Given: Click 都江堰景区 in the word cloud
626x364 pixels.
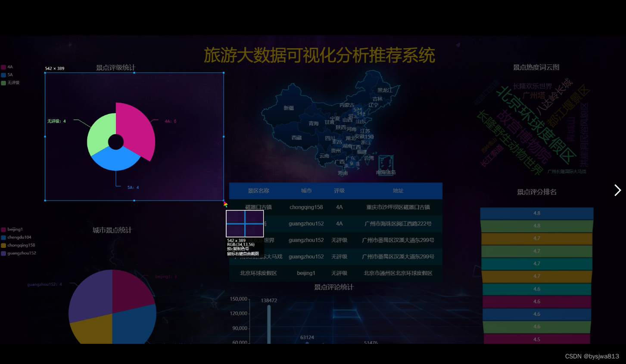Looking at the screenshot, I should point(568,105).
